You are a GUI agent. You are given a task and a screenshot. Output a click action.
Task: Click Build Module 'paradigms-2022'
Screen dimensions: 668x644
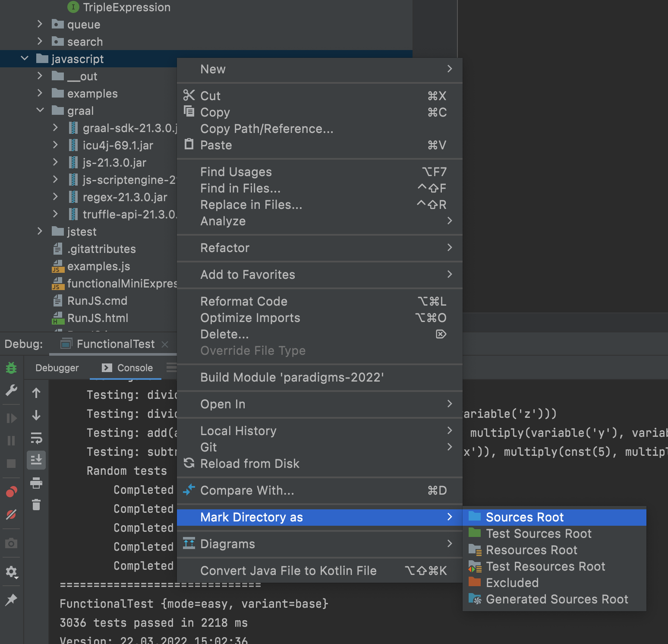pyautogui.click(x=319, y=377)
